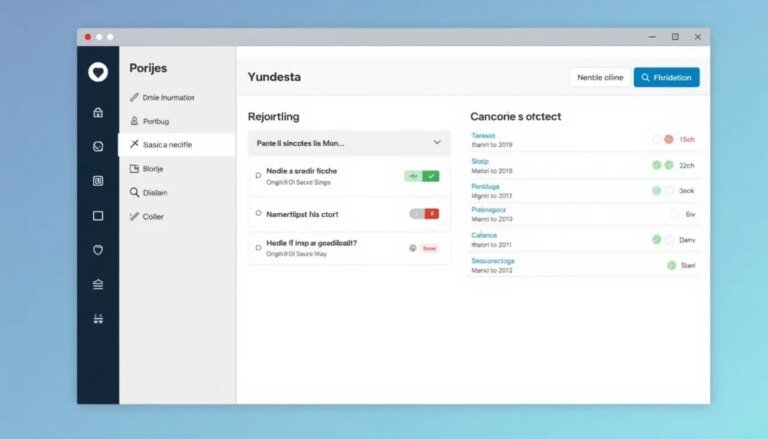The height and width of the screenshot is (439, 768).
Task: Click the red close dot in the title bar
Action: tap(88, 37)
